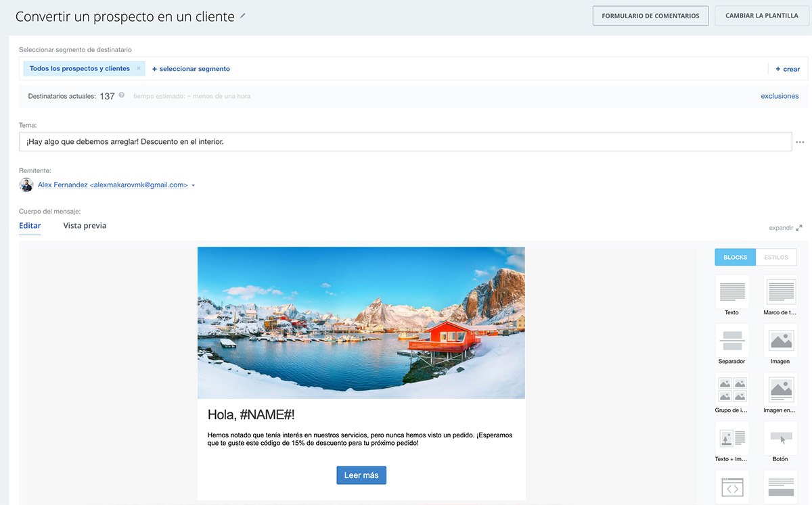Click the Tema subject input field

tap(405, 142)
